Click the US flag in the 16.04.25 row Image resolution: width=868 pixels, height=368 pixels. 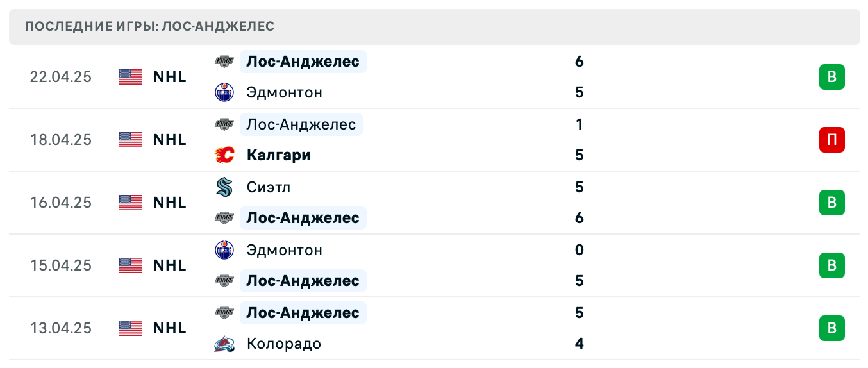pos(131,203)
